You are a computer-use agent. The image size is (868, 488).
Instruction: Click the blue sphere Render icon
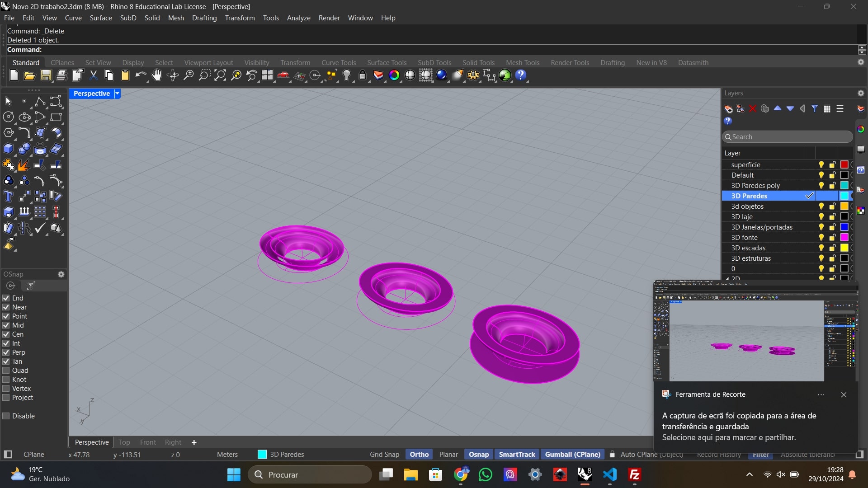click(x=442, y=75)
